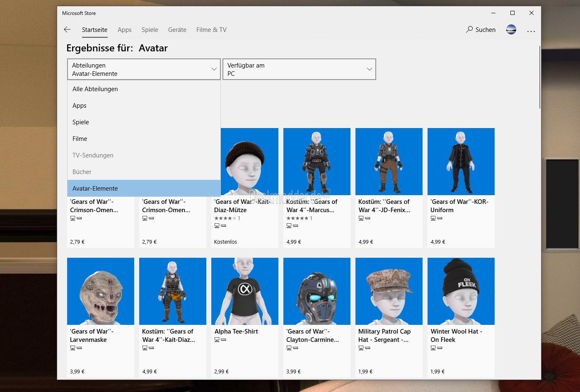Select Filme in the Abteilungen list

tap(144, 139)
